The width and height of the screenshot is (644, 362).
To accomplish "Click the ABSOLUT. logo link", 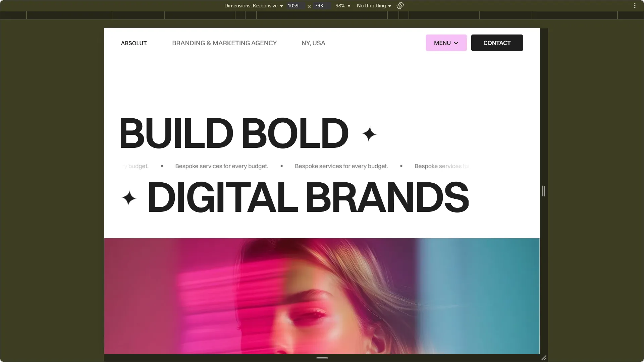I will click(x=134, y=43).
